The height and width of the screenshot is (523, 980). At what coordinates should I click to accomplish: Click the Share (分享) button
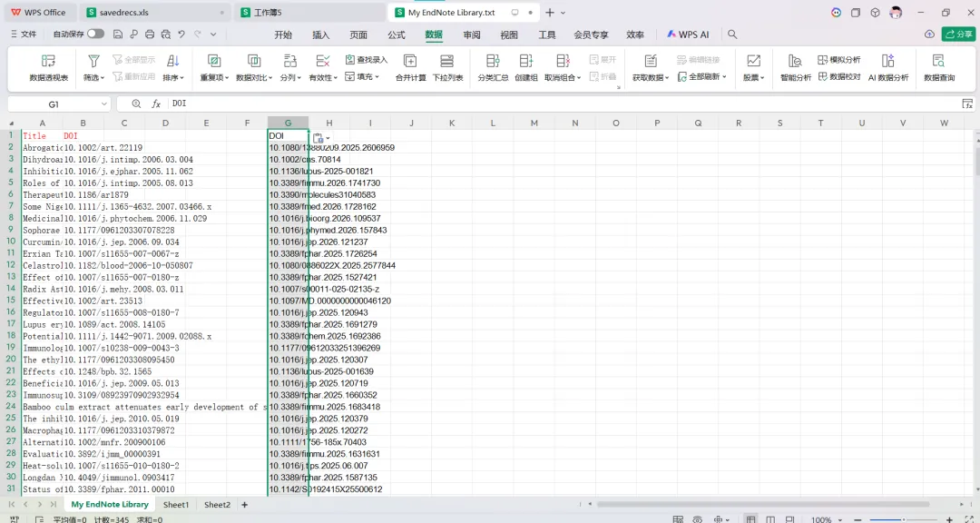pyautogui.click(x=958, y=34)
